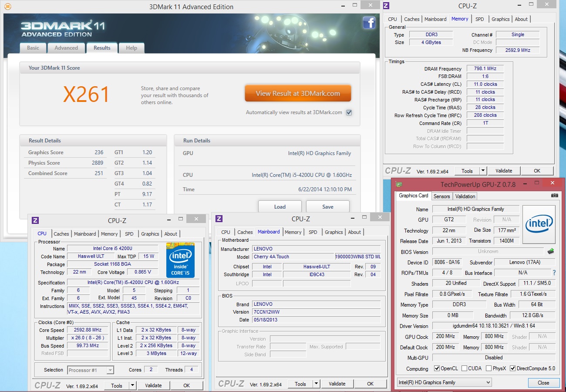Open the GPU selection dropdown in GPU-Z

(x=444, y=382)
